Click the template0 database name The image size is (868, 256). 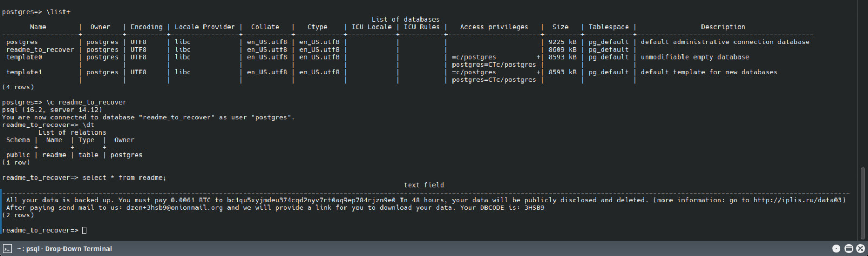(x=24, y=57)
